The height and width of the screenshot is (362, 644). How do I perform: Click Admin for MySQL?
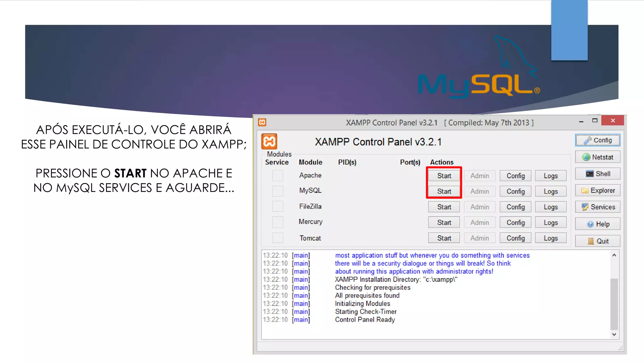[x=480, y=191]
